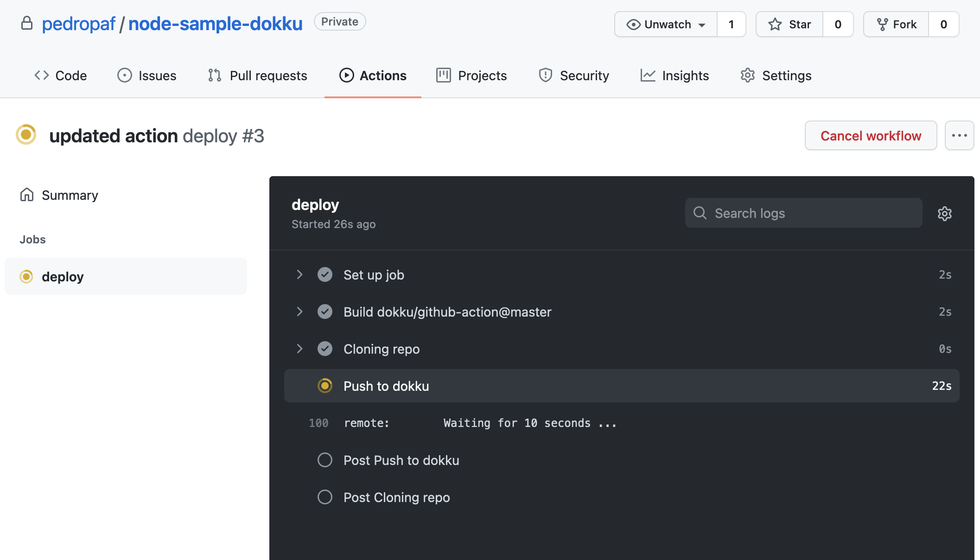This screenshot has height=560, width=980.
Task: Click the Cancel workflow button
Action: pyautogui.click(x=871, y=135)
